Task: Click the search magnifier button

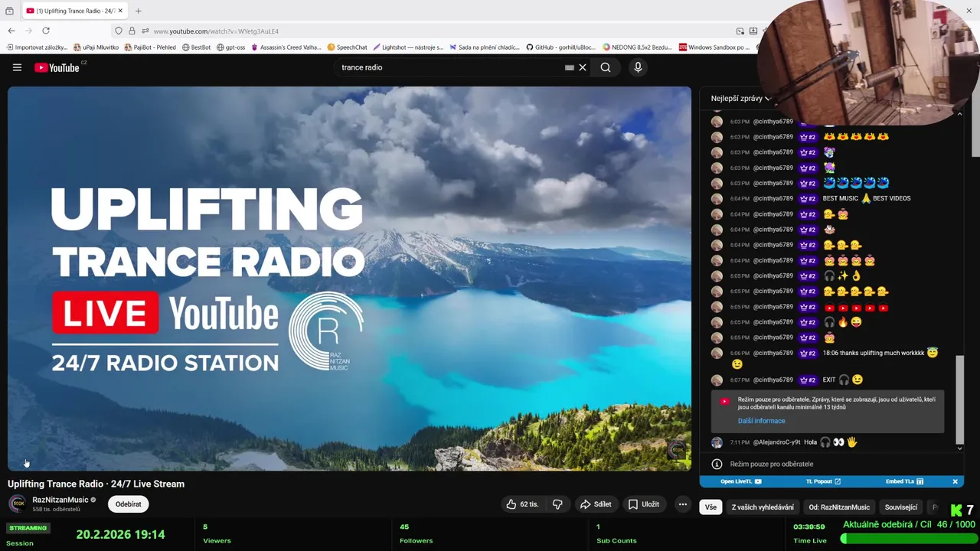Action: click(606, 67)
